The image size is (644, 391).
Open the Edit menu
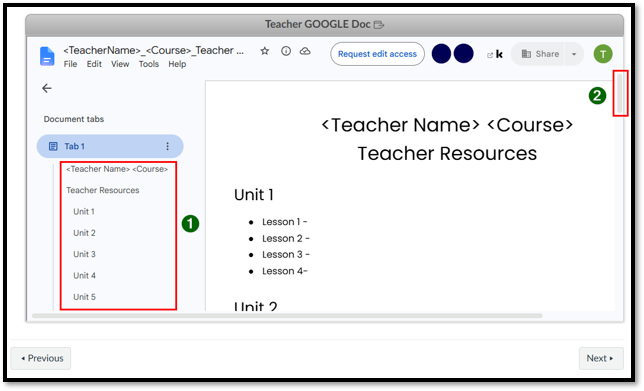pyautogui.click(x=94, y=64)
